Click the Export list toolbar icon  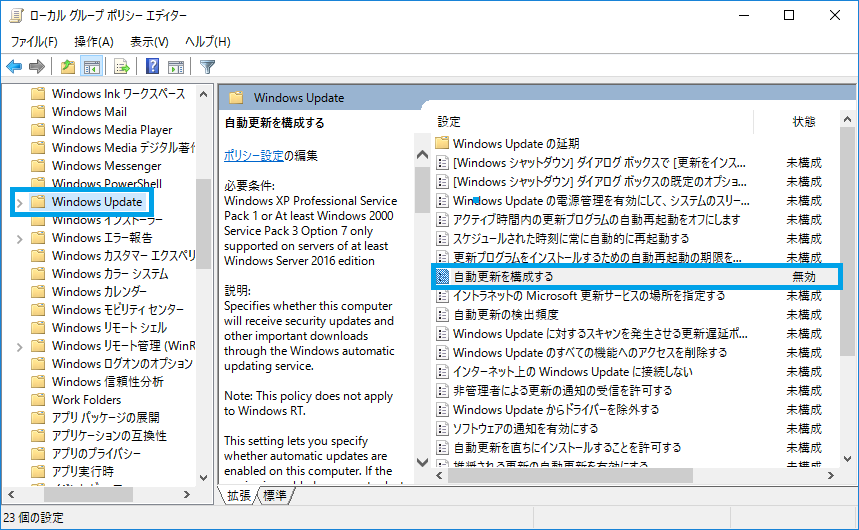pos(122,67)
